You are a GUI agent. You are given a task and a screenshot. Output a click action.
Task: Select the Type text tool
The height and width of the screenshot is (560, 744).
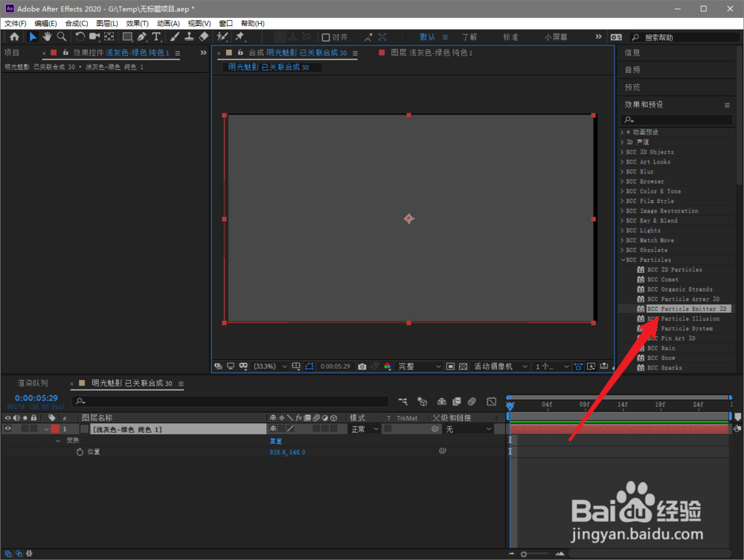[156, 36]
